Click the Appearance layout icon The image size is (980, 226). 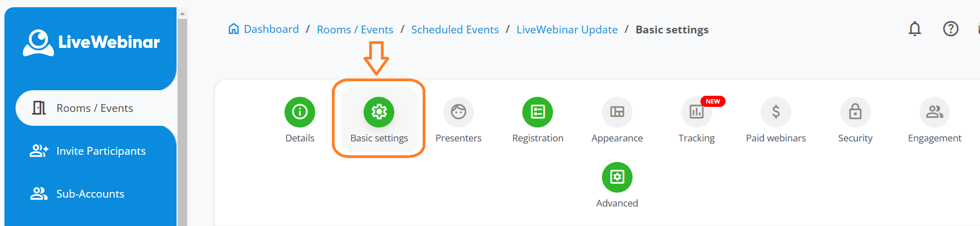(x=617, y=112)
